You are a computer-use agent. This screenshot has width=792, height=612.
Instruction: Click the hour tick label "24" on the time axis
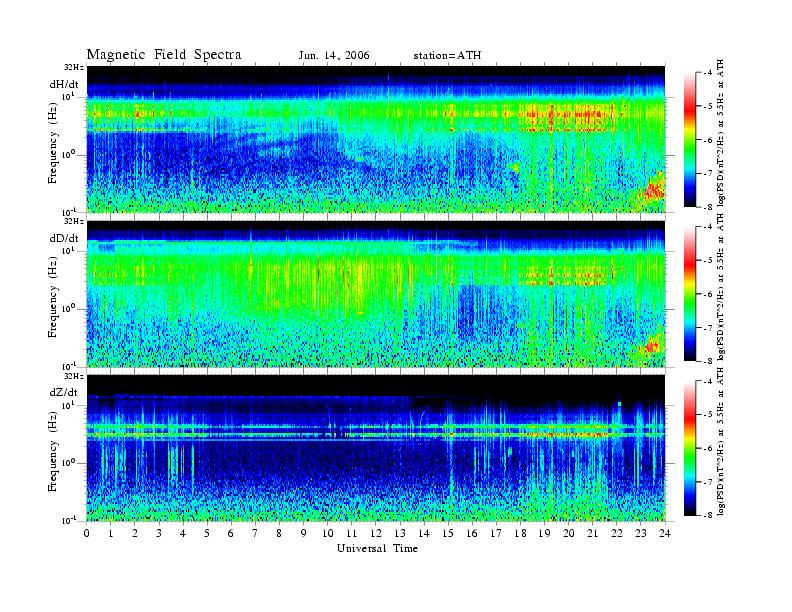pos(665,533)
